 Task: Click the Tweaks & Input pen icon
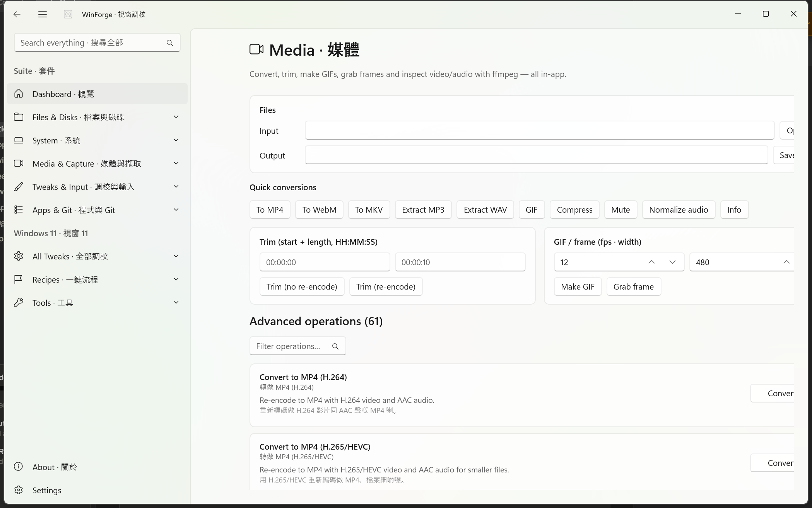click(x=19, y=186)
